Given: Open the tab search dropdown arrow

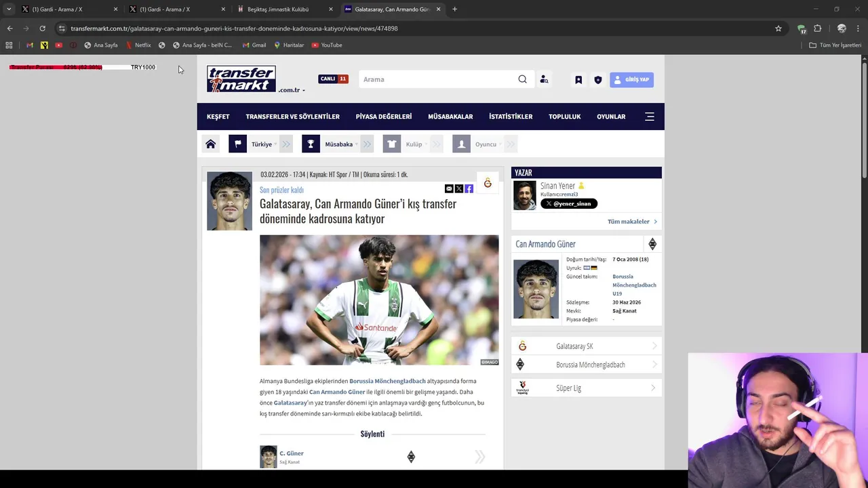Looking at the screenshot, I should [x=8, y=9].
